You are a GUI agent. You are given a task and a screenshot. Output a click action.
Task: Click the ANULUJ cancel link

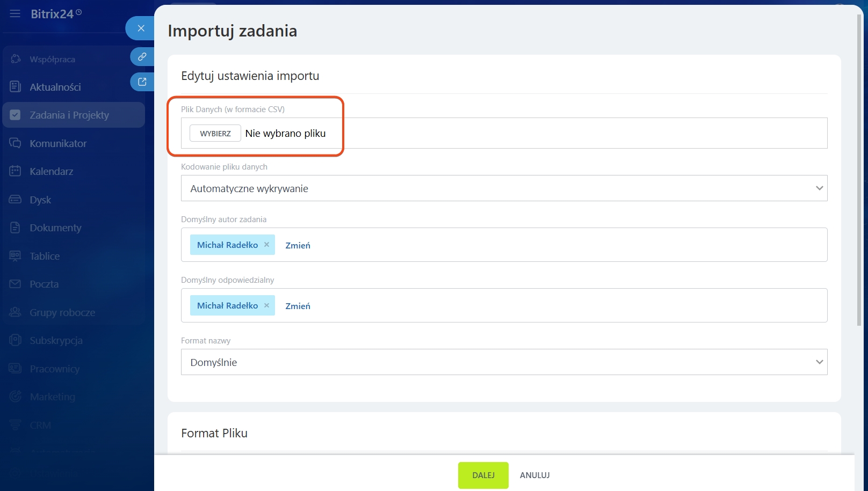pyautogui.click(x=534, y=475)
